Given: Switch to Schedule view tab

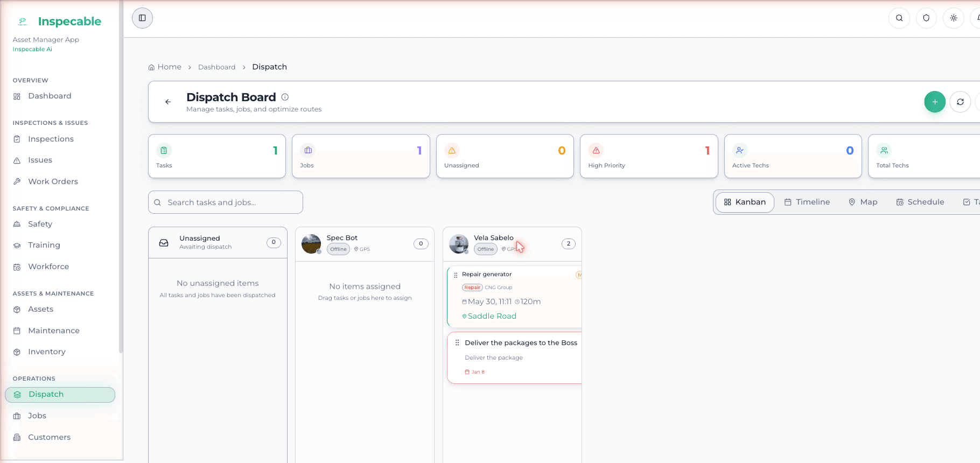Looking at the screenshot, I should 920,202.
